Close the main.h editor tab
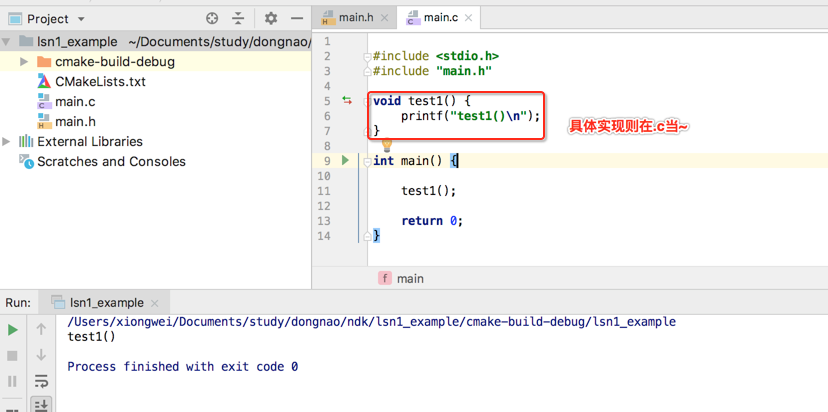This screenshot has width=828, height=412. (x=384, y=18)
